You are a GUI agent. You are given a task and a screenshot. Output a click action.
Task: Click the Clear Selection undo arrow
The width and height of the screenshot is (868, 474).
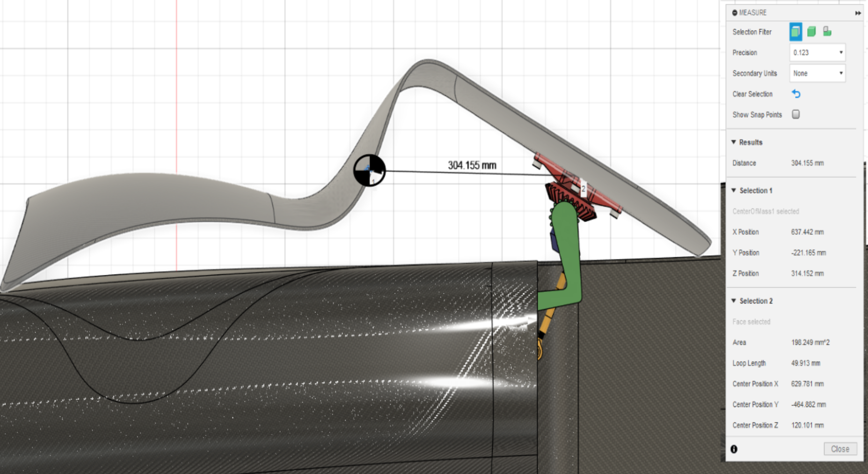[796, 94]
